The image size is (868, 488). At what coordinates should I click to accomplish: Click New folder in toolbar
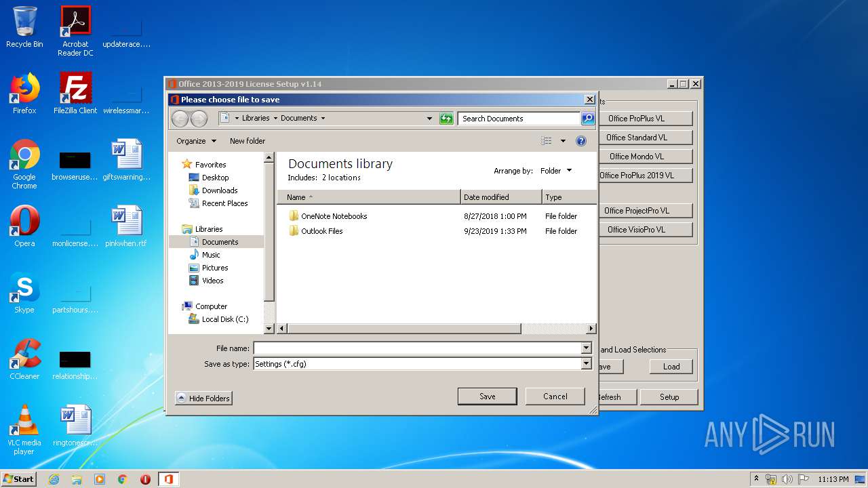(x=248, y=141)
